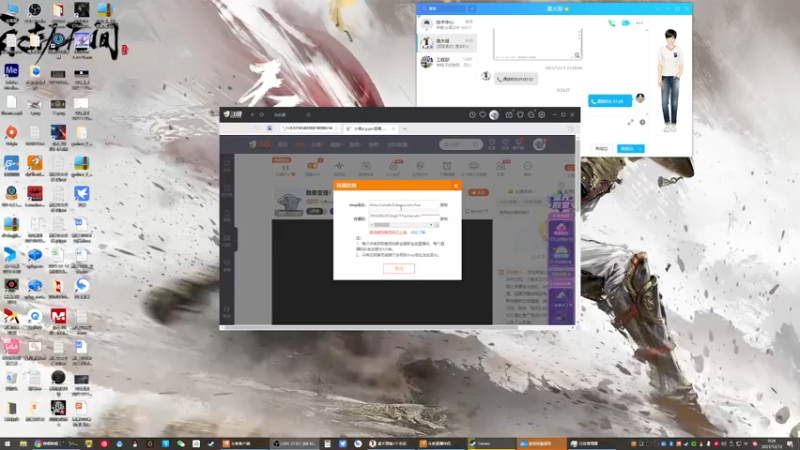800x450 pixels.
Task: Expand the streamer ranking dropdown on the right panel
Action: [x=523, y=191]
